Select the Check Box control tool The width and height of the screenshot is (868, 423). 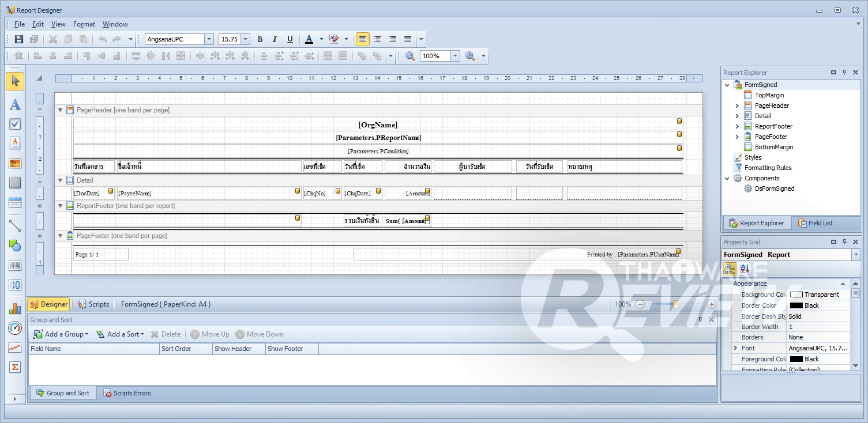[x=15, y=124]
